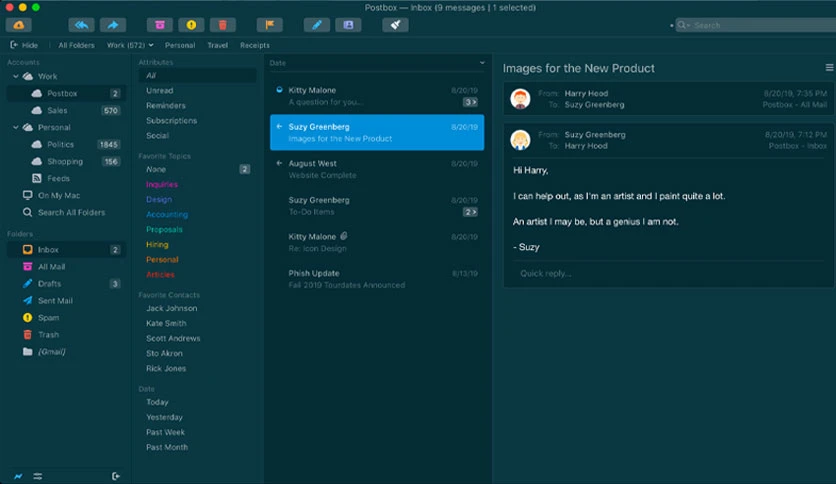Viewport: 836px width, 484px height.
Task: Switch to the All Folders tab
Action: pyautogui.click(x=76, y=45)
